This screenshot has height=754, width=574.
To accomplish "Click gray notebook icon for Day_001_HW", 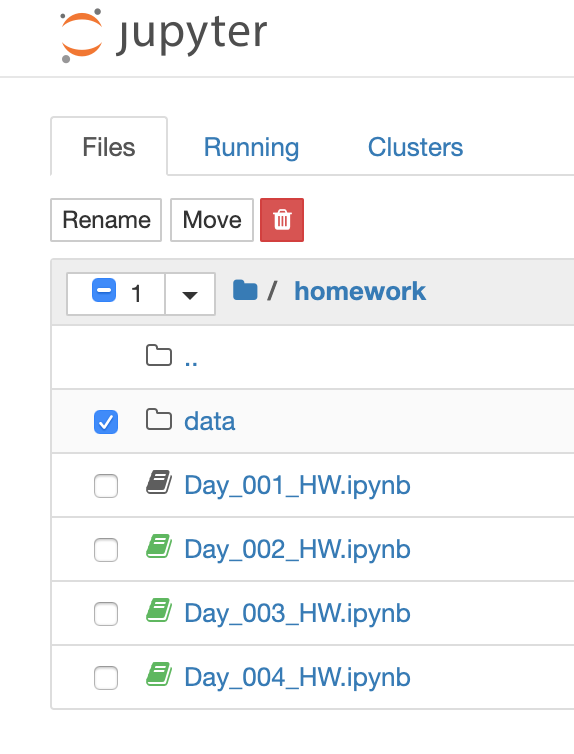I will pyautogui.click(x=159, y=482).
